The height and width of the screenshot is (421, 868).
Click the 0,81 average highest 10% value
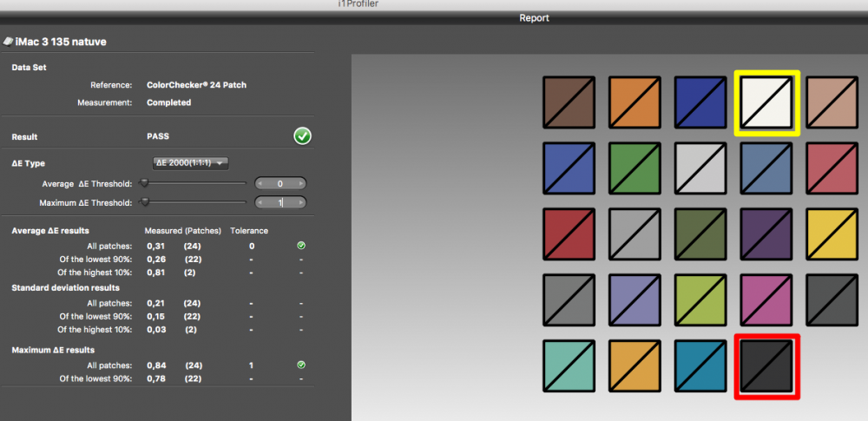pos(156,273)
